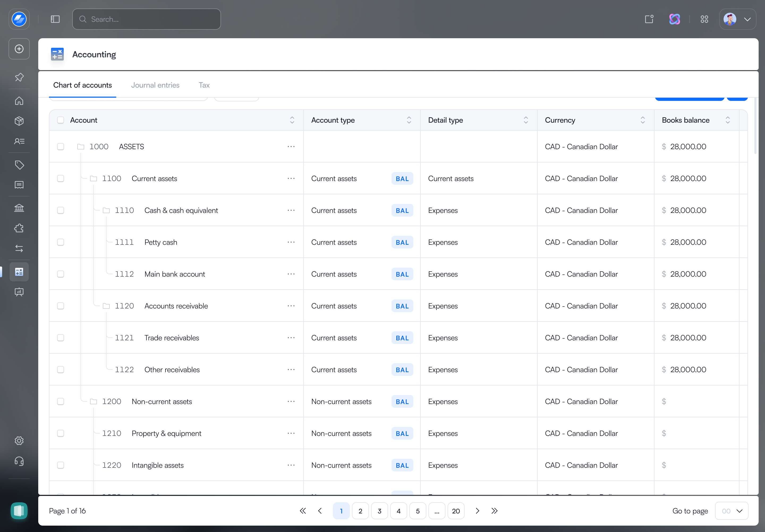Screen dimensions: 765x532
Task: Open the home icon in sidebar
Action: coord(19,101)
